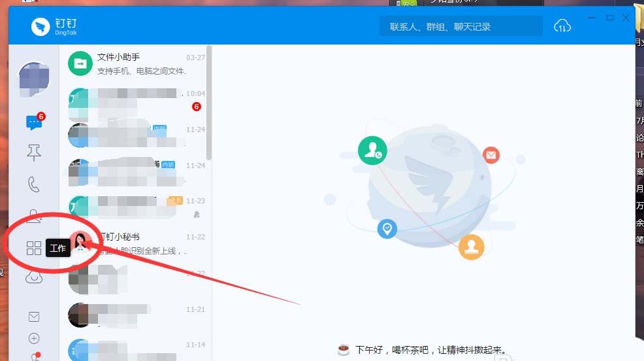644x361 pixels.
Task: Click the user profile avatar
Action: click(x=33, y=80)
